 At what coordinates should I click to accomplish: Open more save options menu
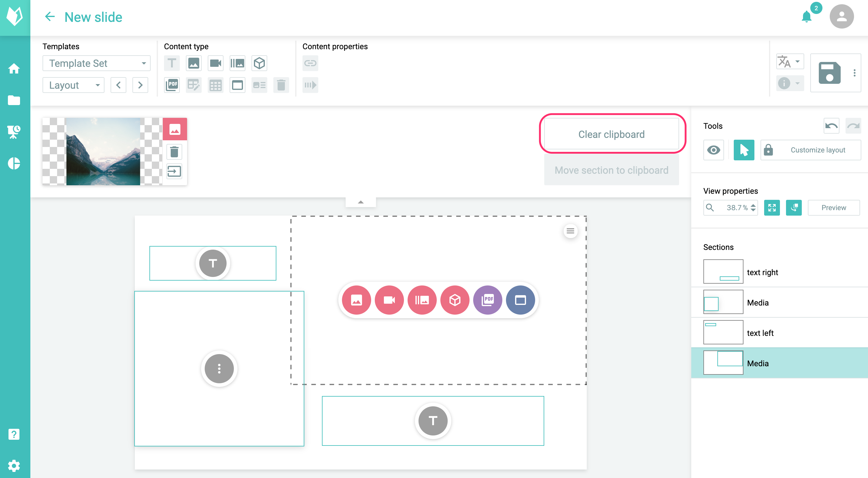[x=855, y=73]
